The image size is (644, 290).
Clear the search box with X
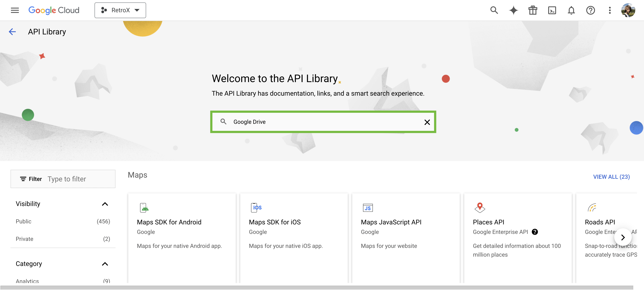pyautogui.click(x=427, y=122)
